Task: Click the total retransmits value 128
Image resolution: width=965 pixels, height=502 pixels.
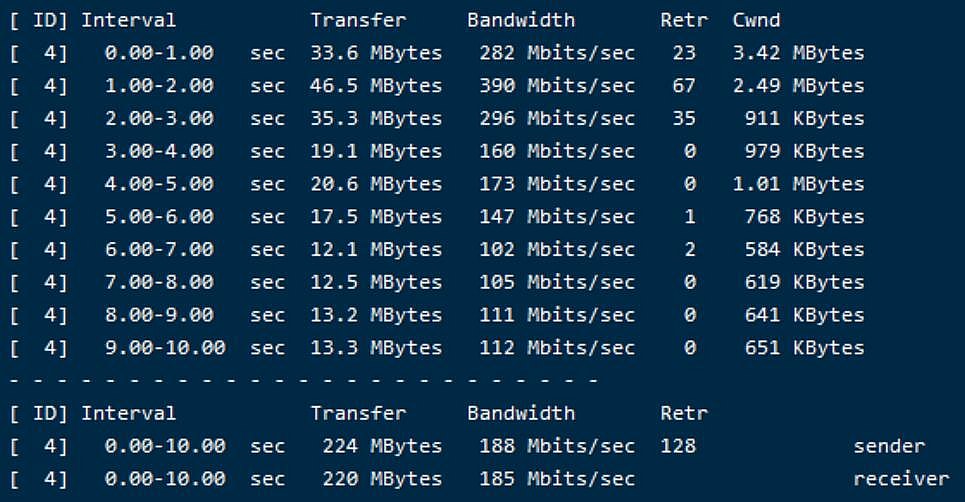Action: pos(678,446)
